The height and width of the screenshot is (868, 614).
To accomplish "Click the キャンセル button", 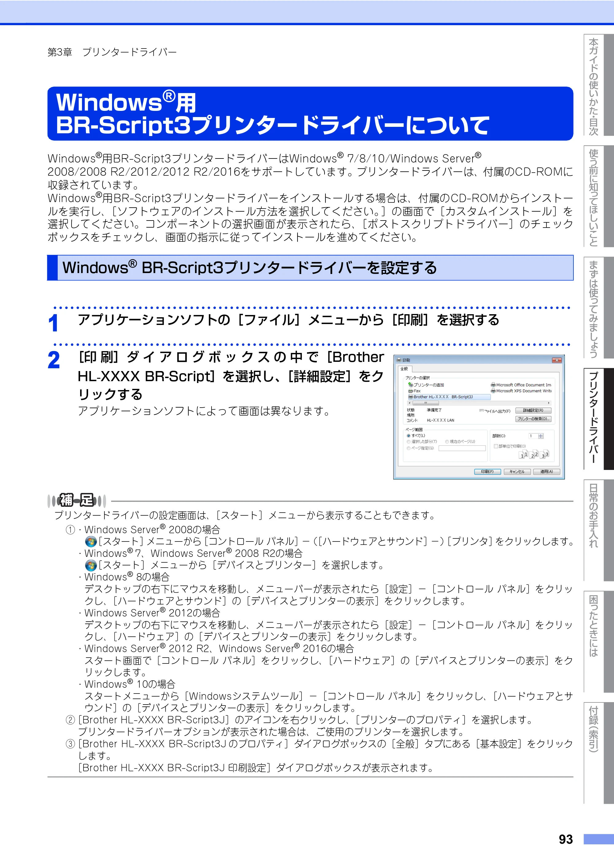I will click(x=517, y=472).
